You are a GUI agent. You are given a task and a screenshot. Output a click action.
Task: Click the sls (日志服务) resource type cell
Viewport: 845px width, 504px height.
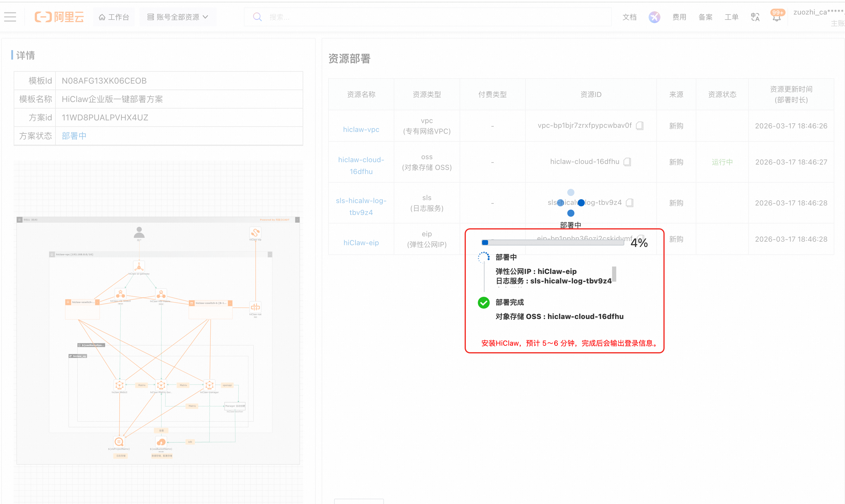coord(427,203)
